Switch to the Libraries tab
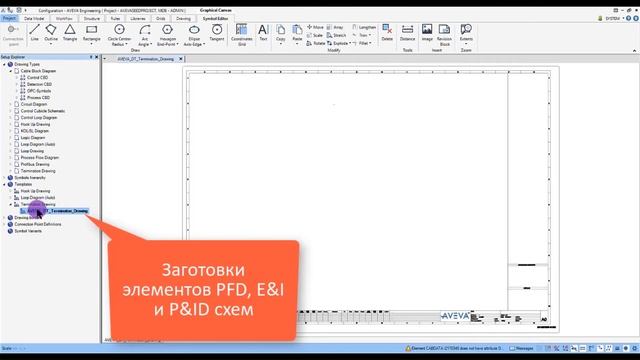Viewport: 640px width, 360px height. coord(138,19)
